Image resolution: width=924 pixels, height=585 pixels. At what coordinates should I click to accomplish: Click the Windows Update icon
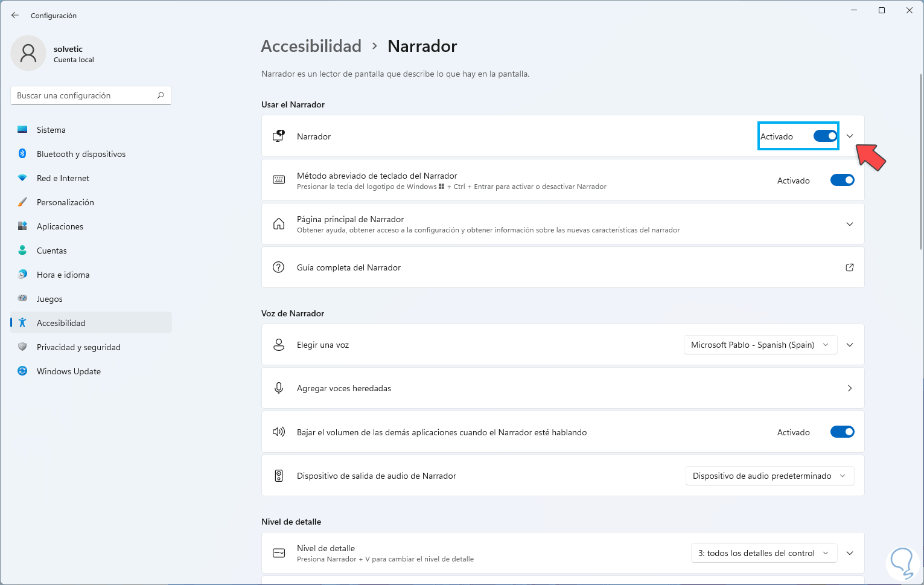(x=22, y=371)
